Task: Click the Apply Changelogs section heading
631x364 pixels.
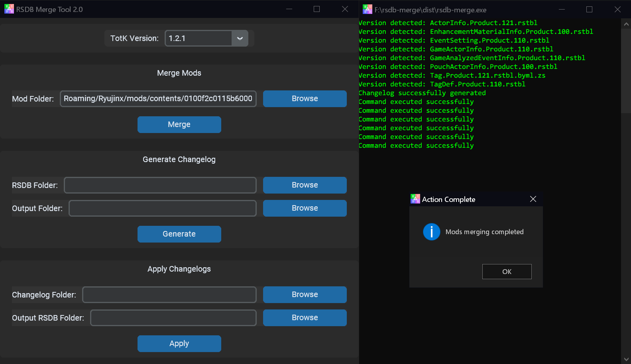Action: (179, 269)
